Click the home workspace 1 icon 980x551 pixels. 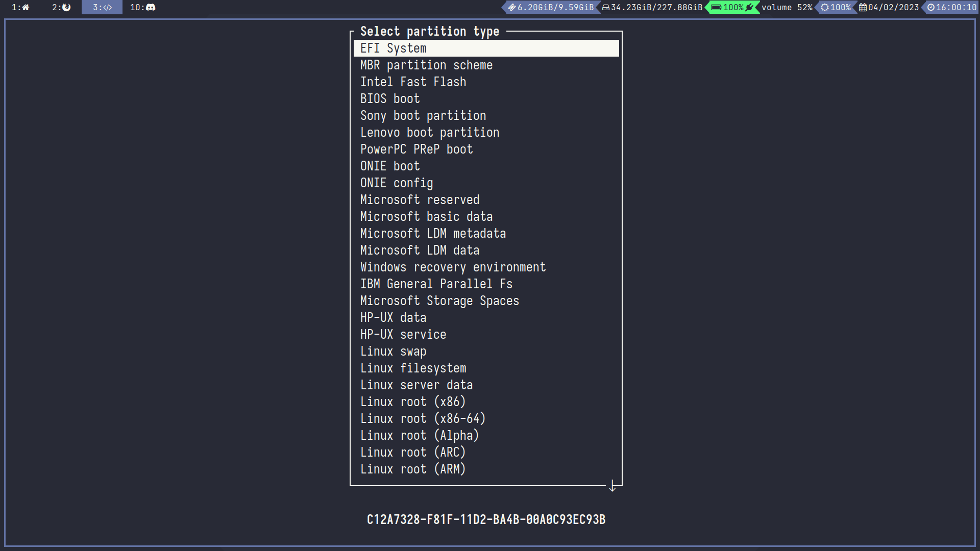point(25,7)
